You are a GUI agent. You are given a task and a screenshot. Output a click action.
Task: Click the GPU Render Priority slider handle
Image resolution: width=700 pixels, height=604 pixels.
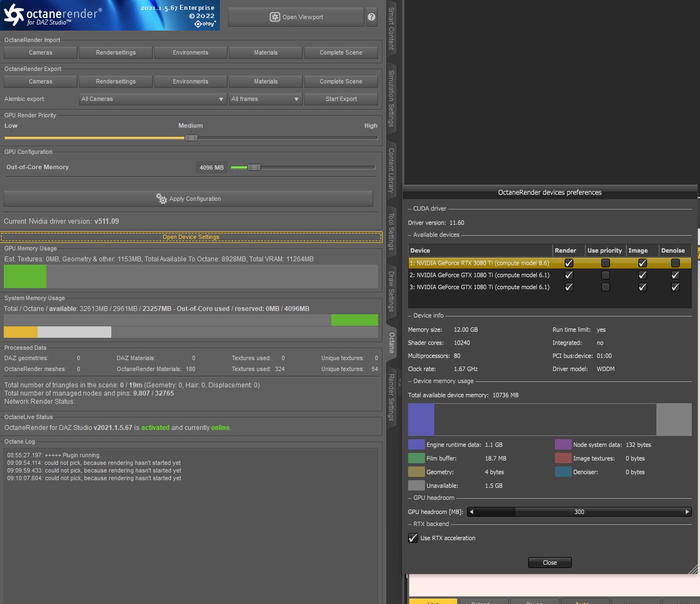[191, 137]
